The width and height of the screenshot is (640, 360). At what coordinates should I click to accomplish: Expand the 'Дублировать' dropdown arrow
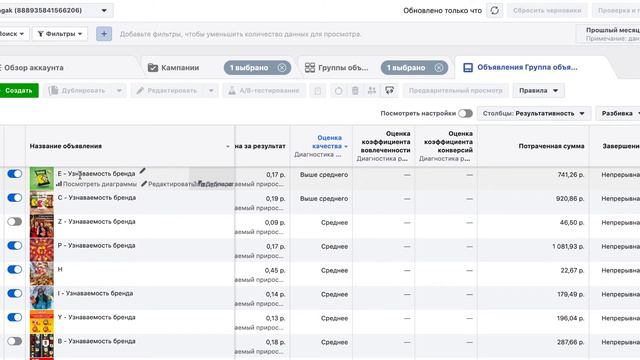119,91
